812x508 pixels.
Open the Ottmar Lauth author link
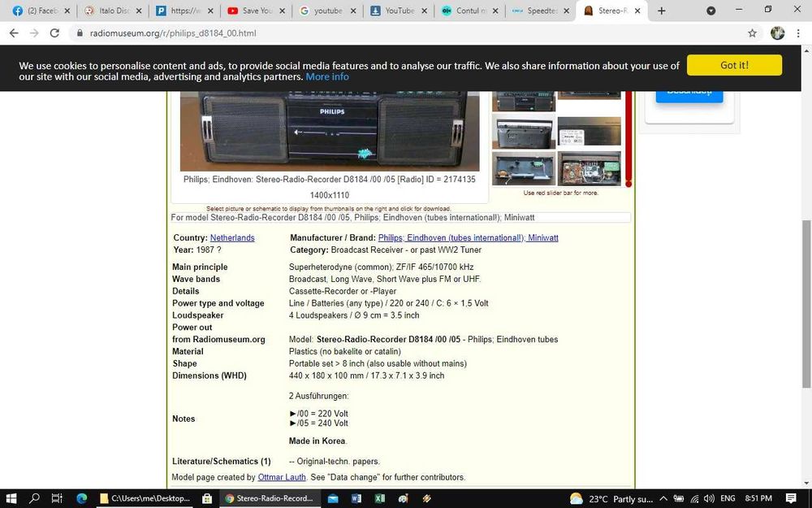point(282,477)
